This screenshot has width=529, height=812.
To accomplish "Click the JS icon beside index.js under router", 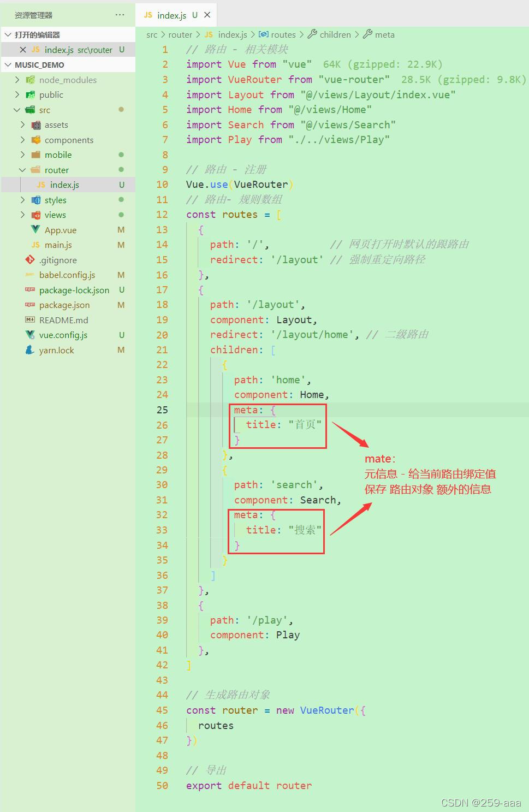I will pos(40,185).
